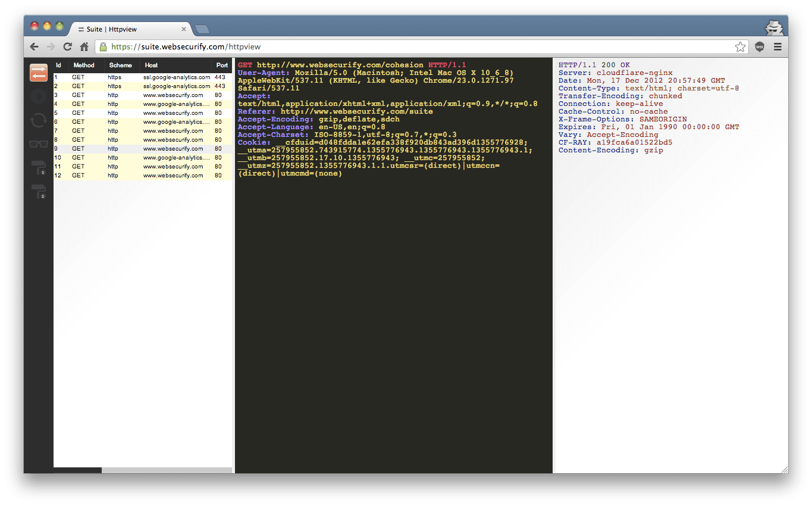812x506 pixels.
Task: Click the orange HTTP traffic arrows icon
Action: click(x=39, y=73)
